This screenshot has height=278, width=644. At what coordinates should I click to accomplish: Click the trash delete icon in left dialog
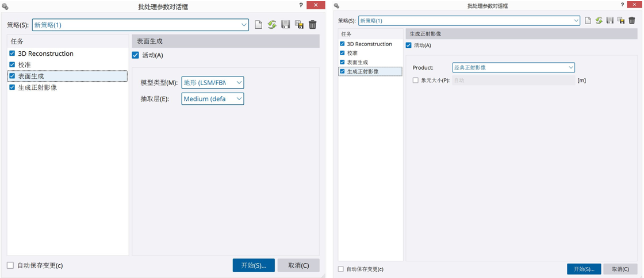point(313,25)
